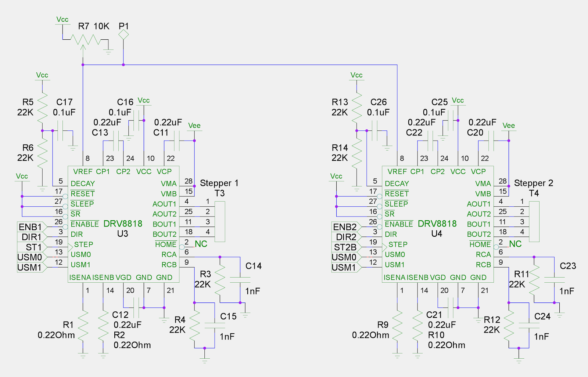Pick the ST2B port tag

346,247
